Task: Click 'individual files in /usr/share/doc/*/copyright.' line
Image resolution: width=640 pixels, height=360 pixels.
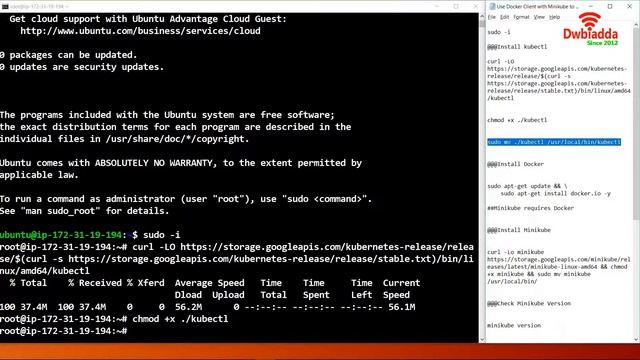Action: point(124,139)
